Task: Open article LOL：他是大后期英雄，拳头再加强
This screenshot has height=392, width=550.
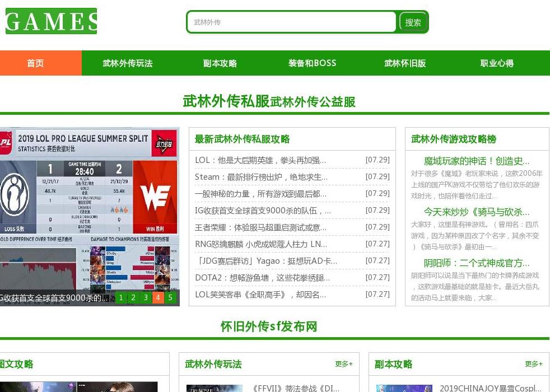Action: click(260, 160)
